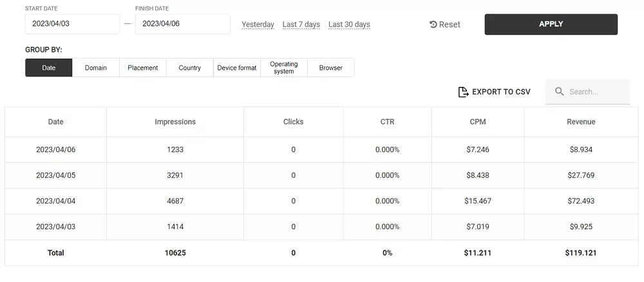Image resolution: width=644 pixels, height=282 pixels.
Task: Click the Export to CSV file icon
Action: click(463, 92)
